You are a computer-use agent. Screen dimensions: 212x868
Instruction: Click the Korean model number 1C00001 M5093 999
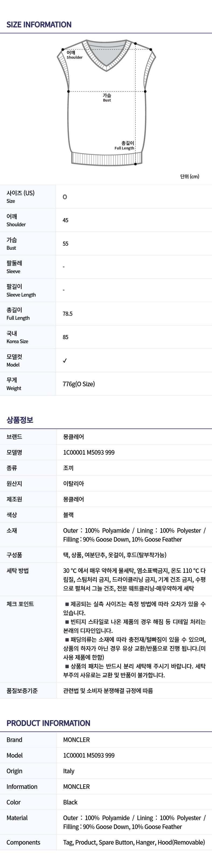(89, 452)
